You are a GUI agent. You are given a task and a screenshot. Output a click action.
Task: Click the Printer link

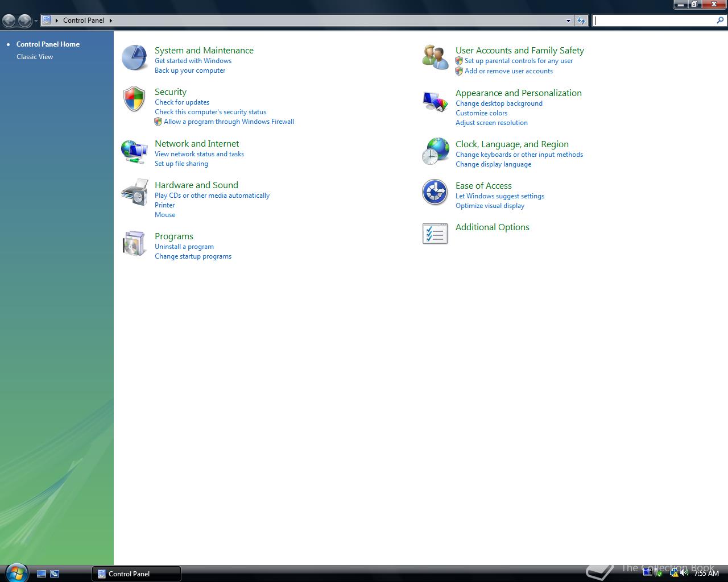[x=165, y=205]
